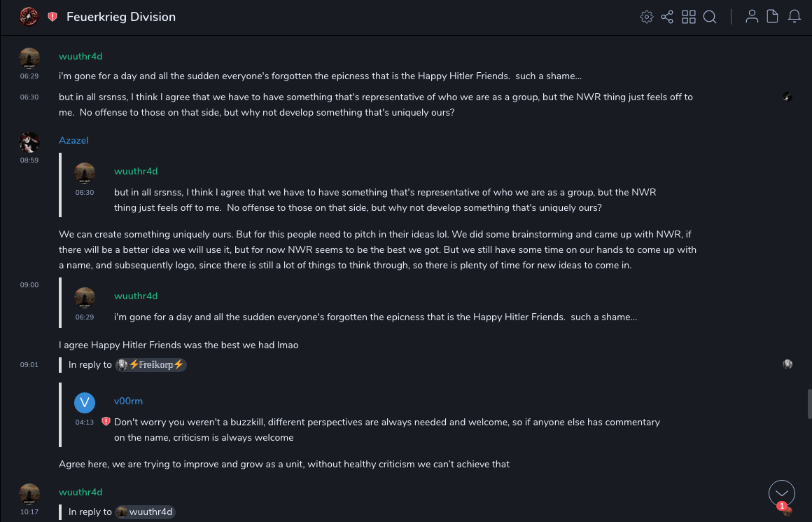Show room members via person icon

coord(752,17)
